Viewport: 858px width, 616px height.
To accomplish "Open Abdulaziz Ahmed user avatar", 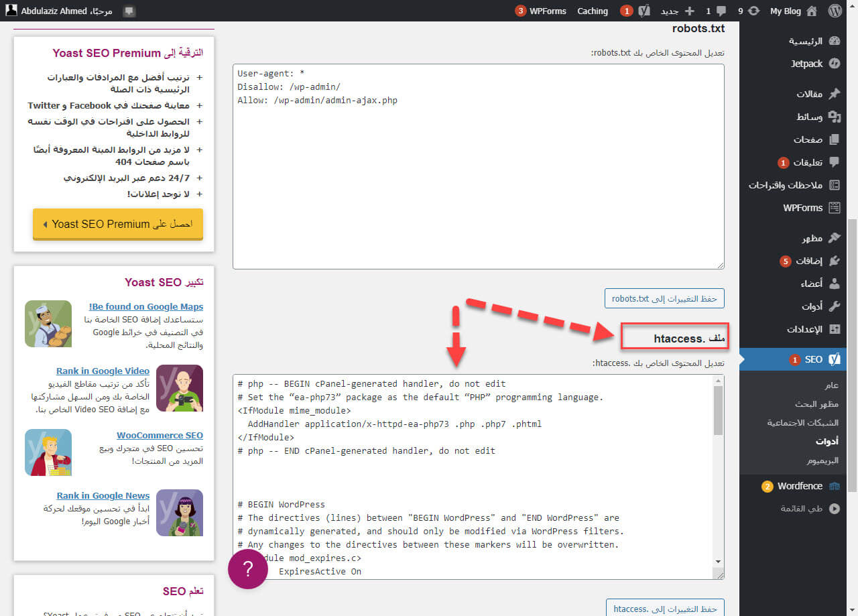I will click(x=11, y=11).
